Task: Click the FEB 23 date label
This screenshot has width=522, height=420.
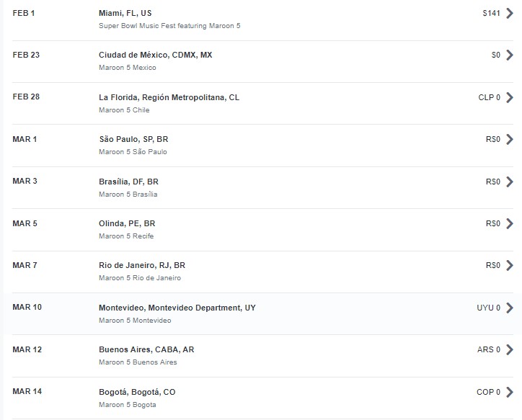Action: [26, 55]
